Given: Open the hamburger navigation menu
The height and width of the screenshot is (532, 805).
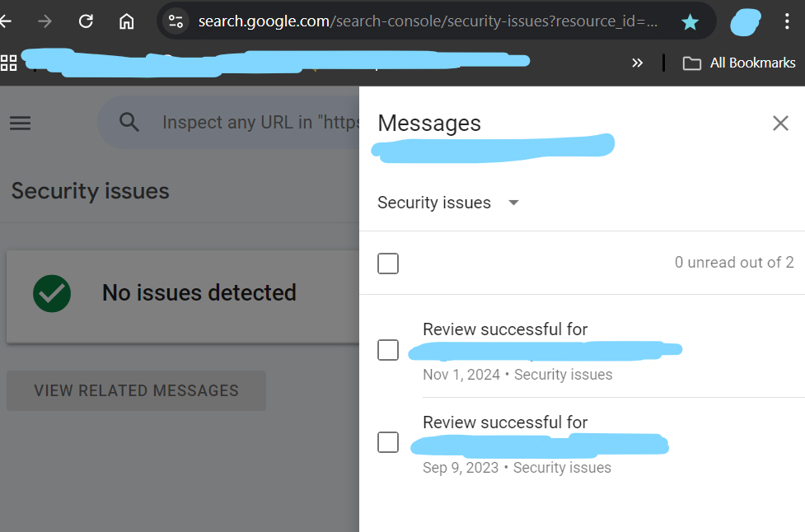Looking at the screenshot, I should [x=20, y=124].
